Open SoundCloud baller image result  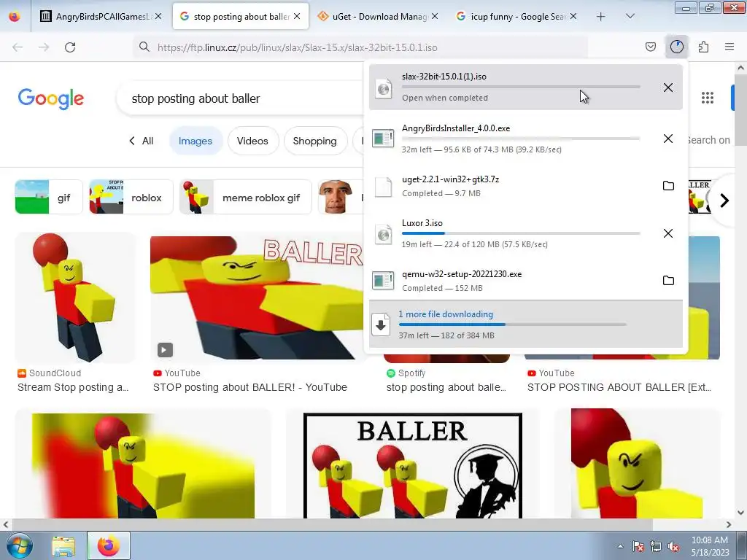coord(75,297)
